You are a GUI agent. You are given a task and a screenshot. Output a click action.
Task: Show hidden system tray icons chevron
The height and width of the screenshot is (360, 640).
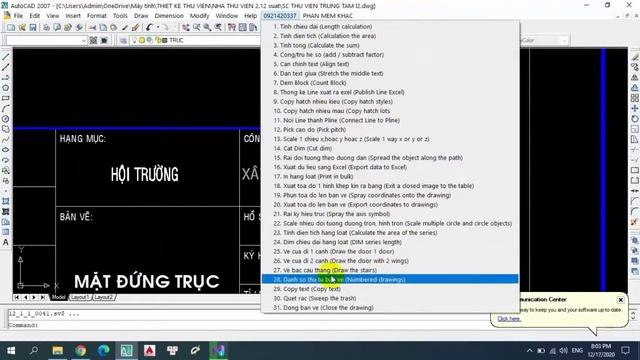pyautogui.click(x=529, y=351)
